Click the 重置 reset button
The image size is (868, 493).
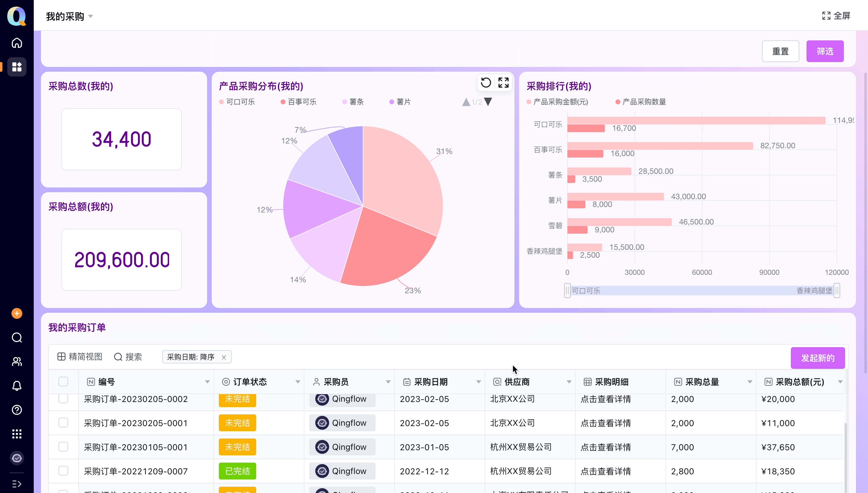click(x=780, y=51)
